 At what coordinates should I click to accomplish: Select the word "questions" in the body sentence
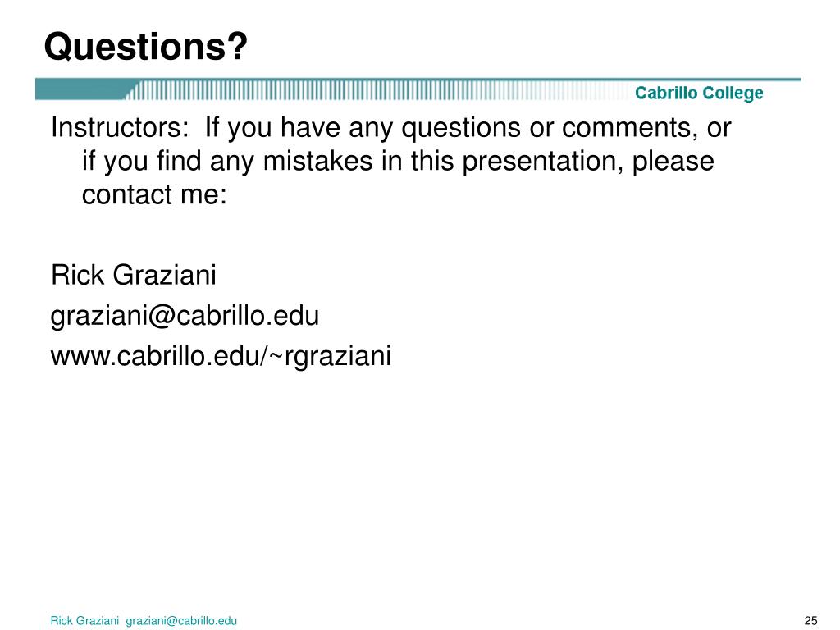[x=461, y=129]
